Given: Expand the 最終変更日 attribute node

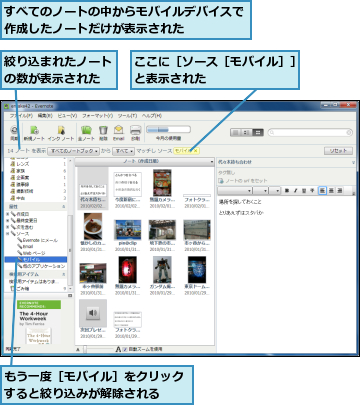Looking at the screenshot, I should pyautogui.click(x=7, y=221).
